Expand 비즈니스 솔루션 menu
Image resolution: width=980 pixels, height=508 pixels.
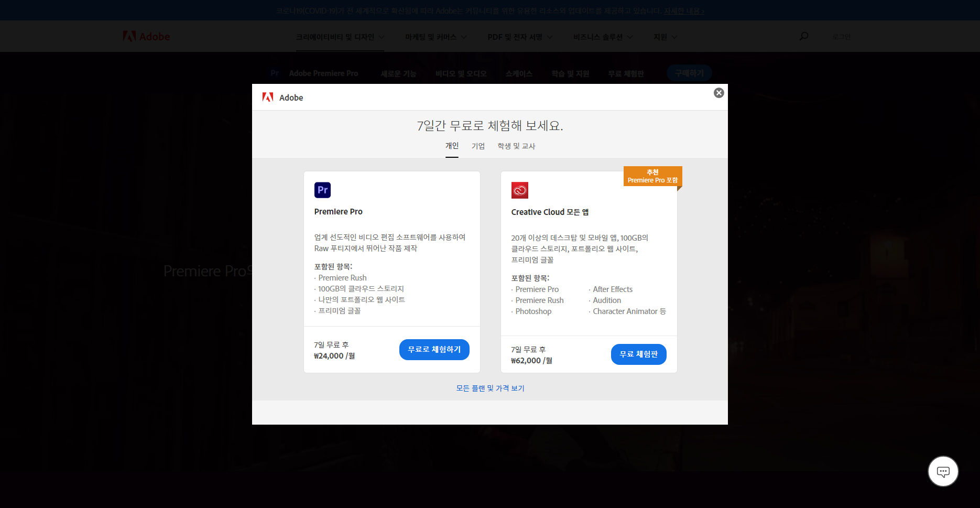click(603, 37)
